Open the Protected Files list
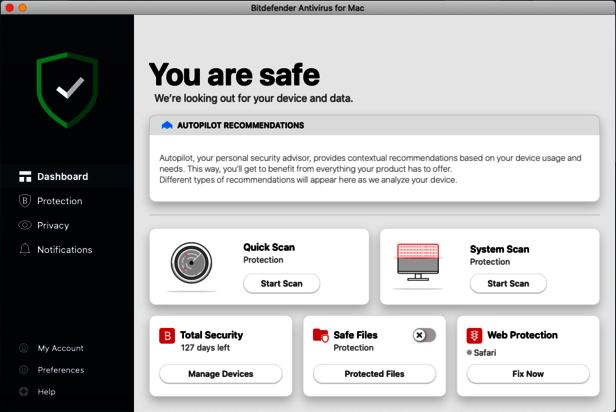Image resolution: width=616 pixels, height=412 pixels. click(374, 374)
